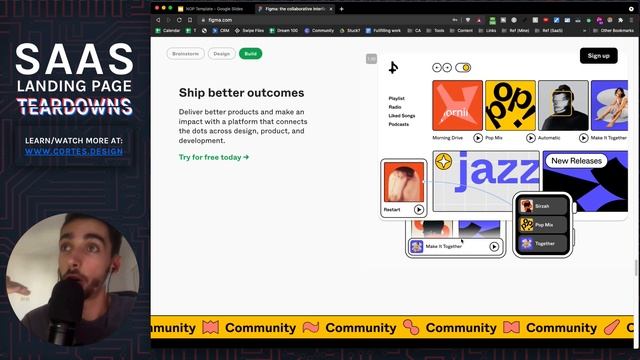Viewport: 640px width, 360px height.
Task: Open the Swipe Files bookmark
Action: pyautogui.click(x=249, y=31)
